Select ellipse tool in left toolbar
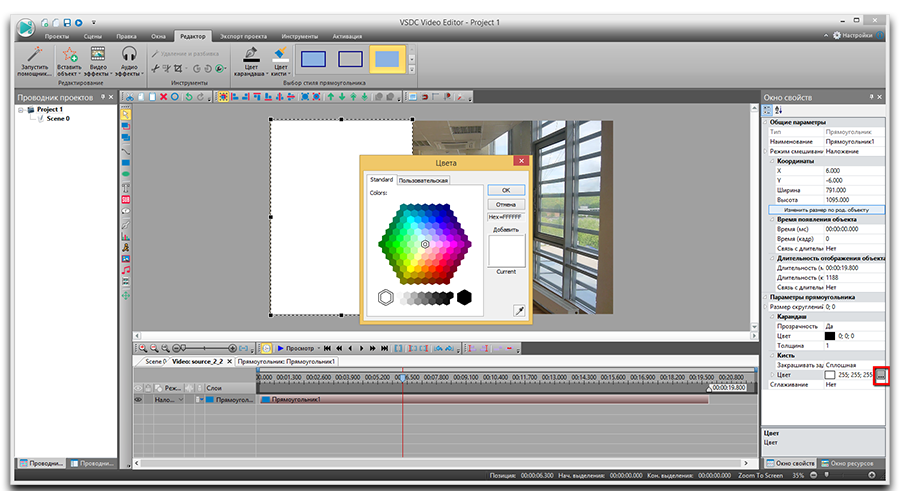This screenshot has height=491, width=900. coord(126,174)
